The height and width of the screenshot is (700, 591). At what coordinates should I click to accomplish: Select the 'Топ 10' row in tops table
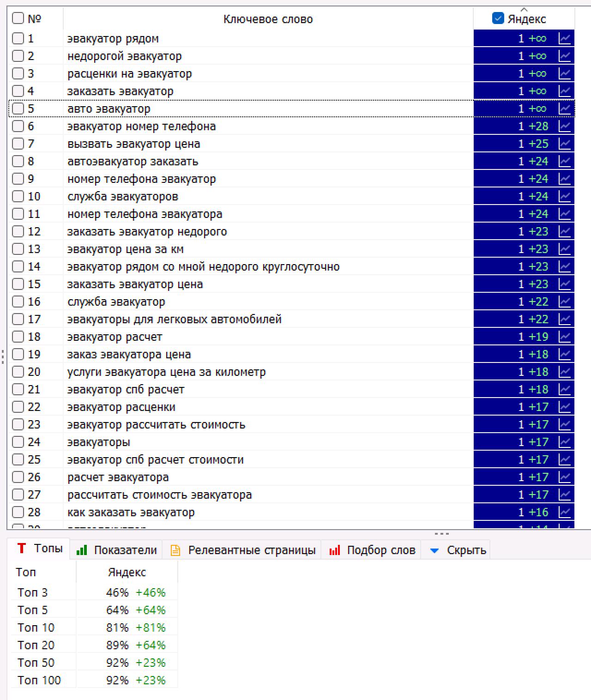pyautogui.click(x=36, y=628)
